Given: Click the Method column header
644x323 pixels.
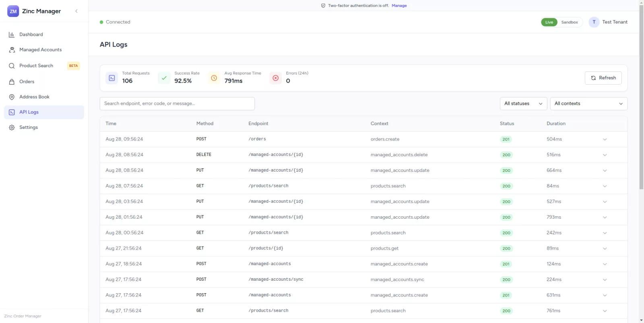Looking at the screenshot, I should pos(204,124).
